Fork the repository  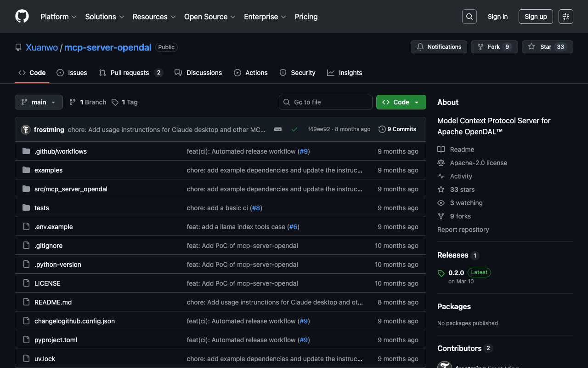(494, 47)
